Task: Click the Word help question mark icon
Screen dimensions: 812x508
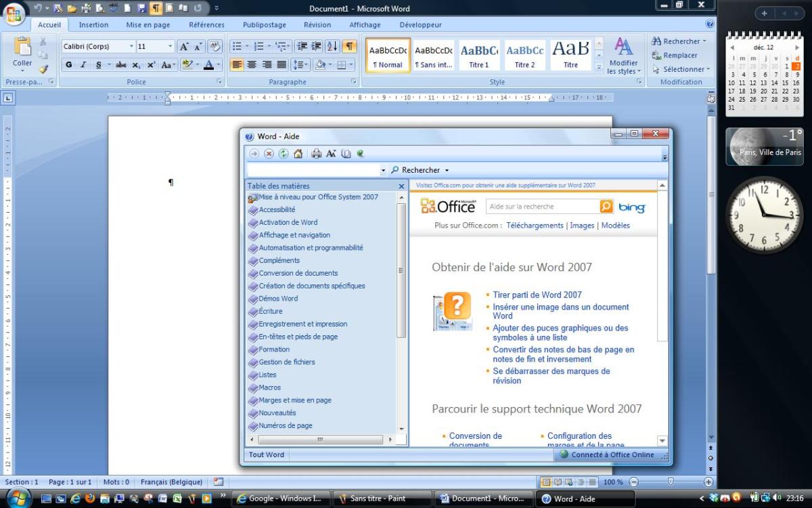Action: 710,24
